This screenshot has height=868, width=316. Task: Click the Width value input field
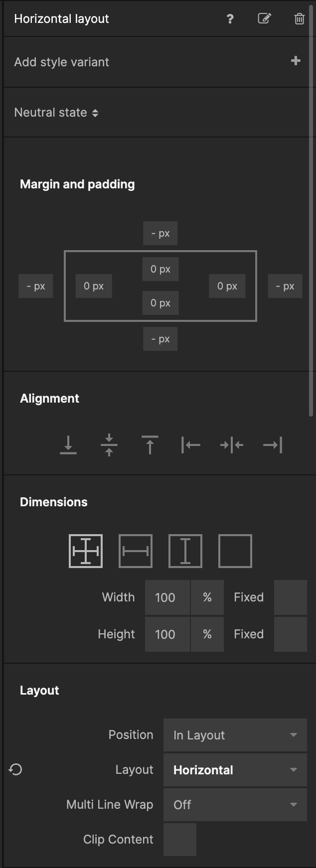167,597
